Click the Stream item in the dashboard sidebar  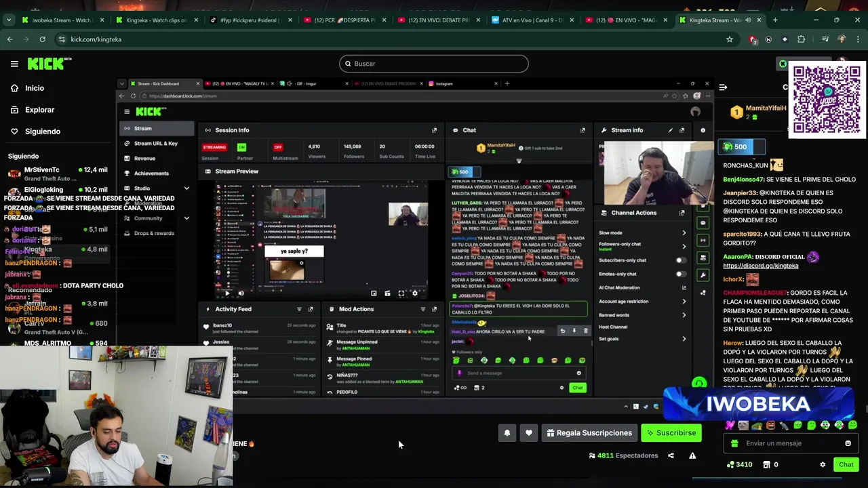157,129
